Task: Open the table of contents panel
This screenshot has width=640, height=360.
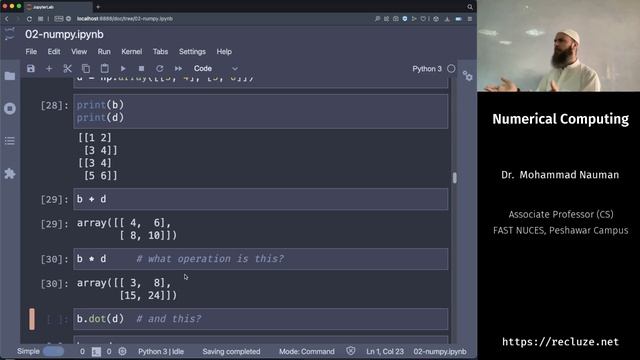Action: coord(10,141)
